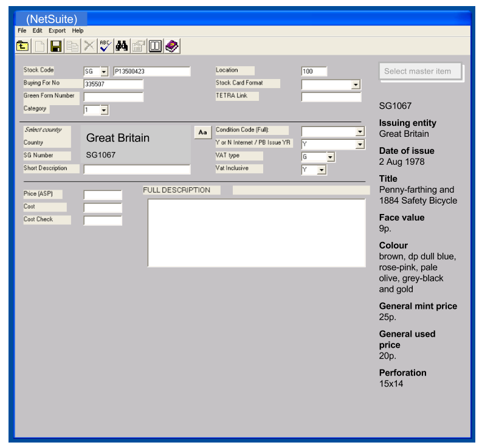The height and width of the screenshot is (448, 482).
Task: Click the '25p.' general mint price
Action: [387, 317]
